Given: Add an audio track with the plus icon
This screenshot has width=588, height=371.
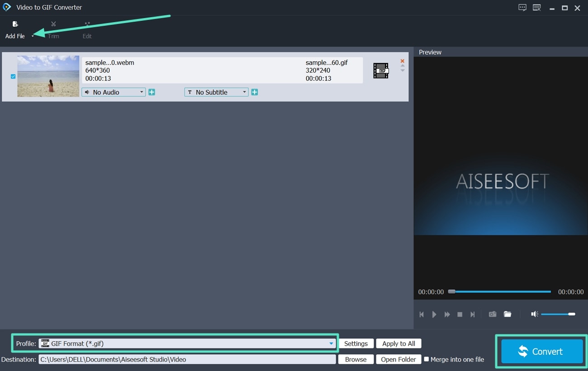Looking at the screenshot, I should (152, 92).
